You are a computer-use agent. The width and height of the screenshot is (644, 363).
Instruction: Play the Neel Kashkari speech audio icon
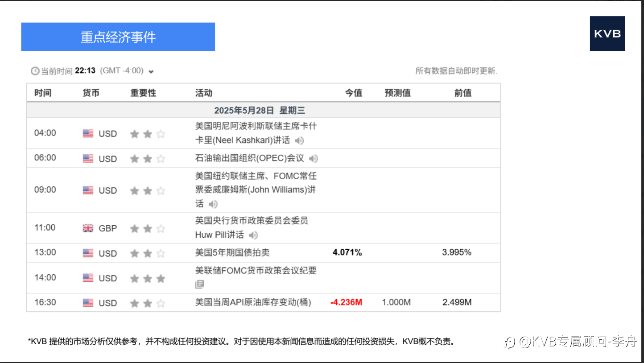tap(299, 140)
